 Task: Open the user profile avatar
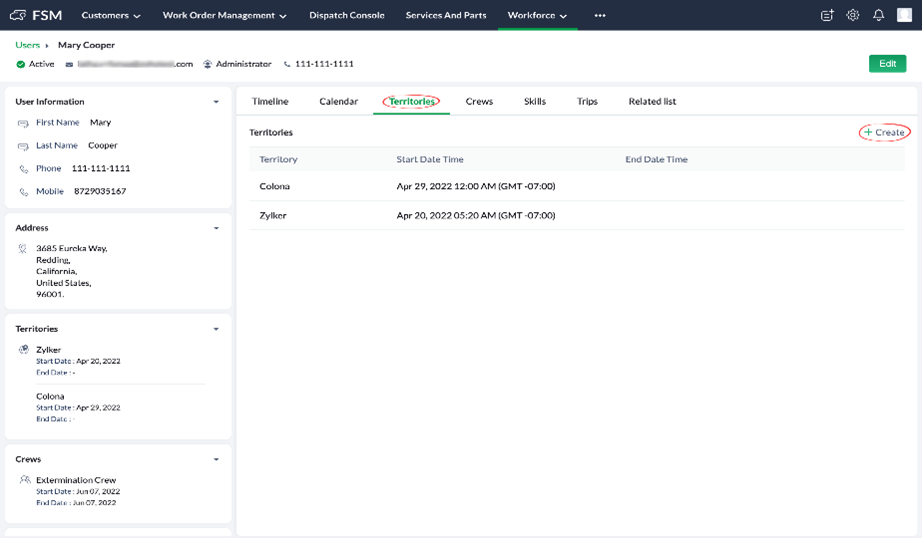pyautogui.click(x=905, y=15)
